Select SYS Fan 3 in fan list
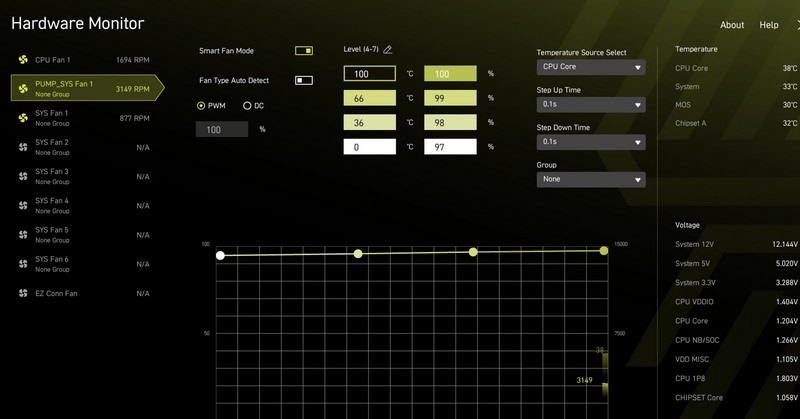 tap(84, 176)
